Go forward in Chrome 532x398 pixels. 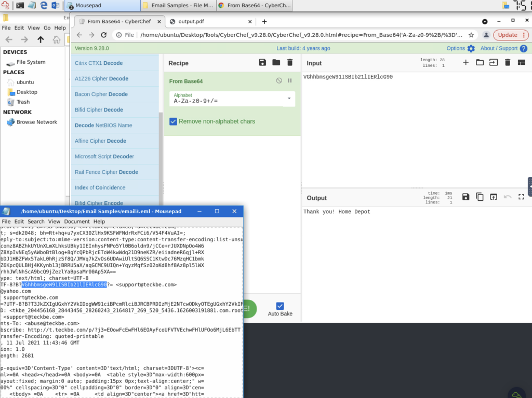[x=91, y=35]
